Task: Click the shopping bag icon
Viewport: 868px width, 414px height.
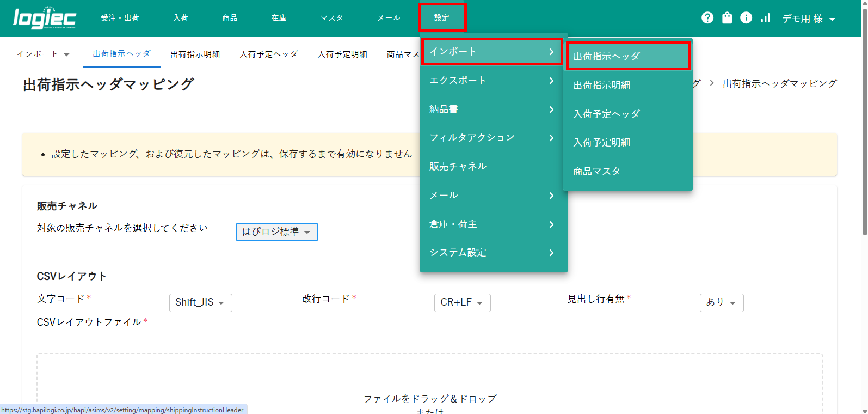Action: click(727, 18)
